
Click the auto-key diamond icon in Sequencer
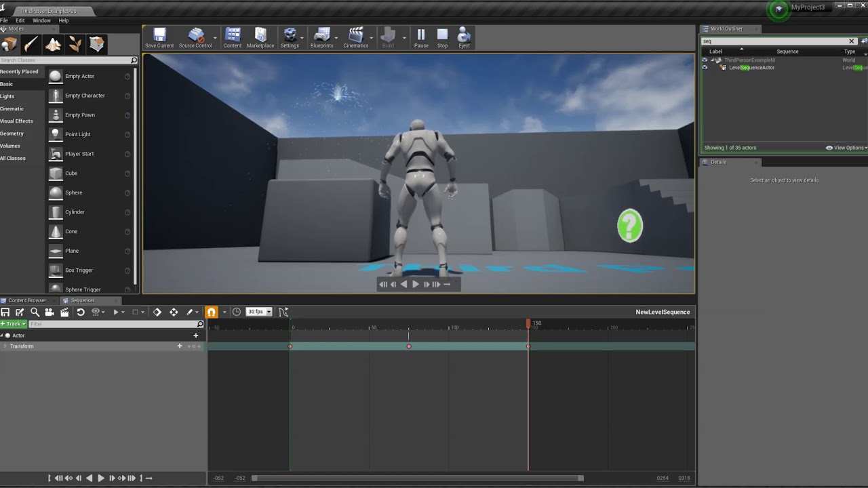(157, 312)
